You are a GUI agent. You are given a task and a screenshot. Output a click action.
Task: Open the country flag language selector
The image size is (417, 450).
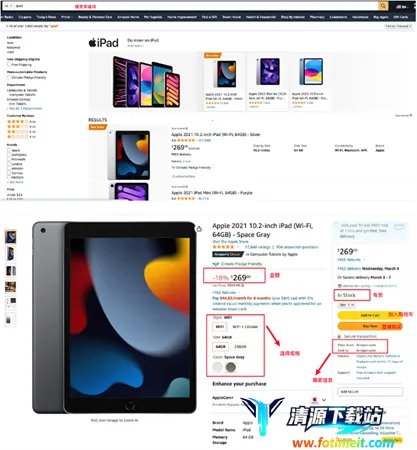click(x=401, y=6)
